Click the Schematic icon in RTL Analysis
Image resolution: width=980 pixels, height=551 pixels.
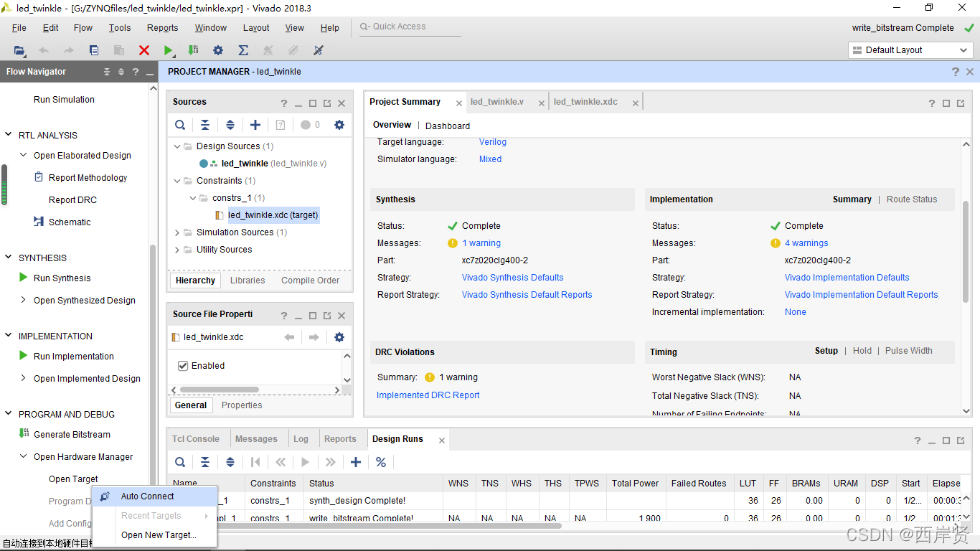[39, 222]
